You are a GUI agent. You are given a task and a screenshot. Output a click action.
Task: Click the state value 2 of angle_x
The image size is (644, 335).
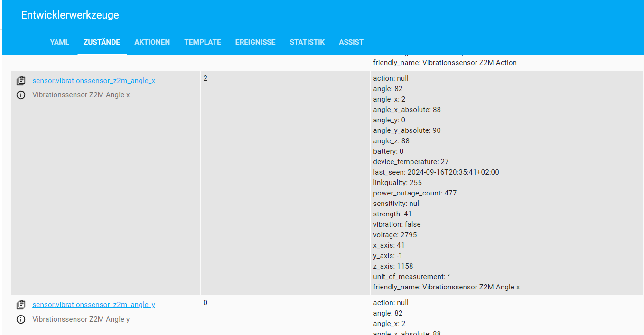click(x=205, y=78)
